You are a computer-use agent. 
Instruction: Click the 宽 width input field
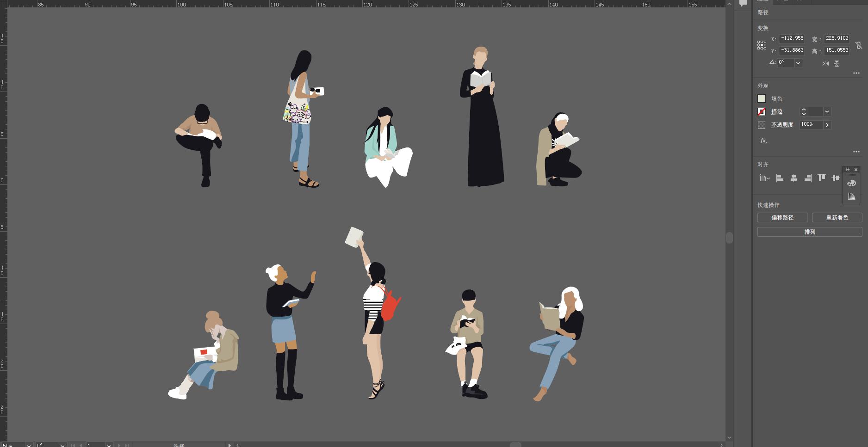coord(837,38)
